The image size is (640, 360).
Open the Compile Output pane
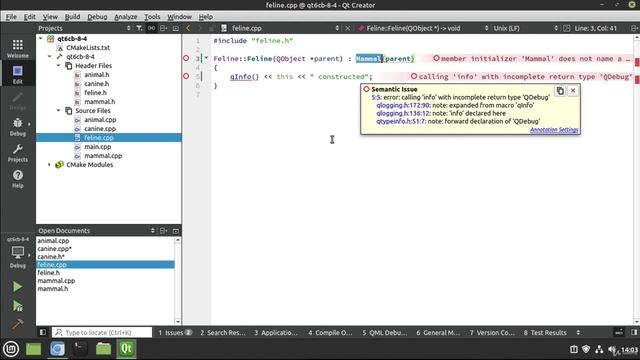[x=330, y=332]
